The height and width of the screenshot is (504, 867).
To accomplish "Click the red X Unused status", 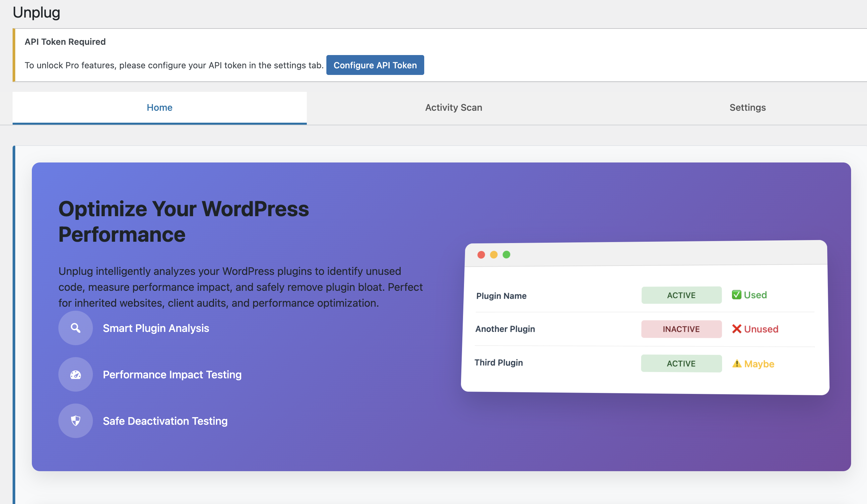I will click(755, 329).
